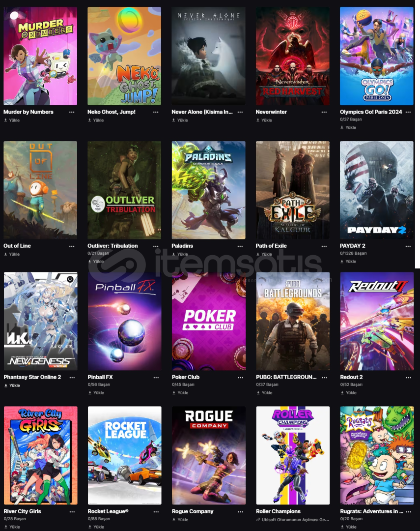This screenshot has height=531, width=420.
Task: Install Rogue Company via Yükle
Action: pos(180,520)
